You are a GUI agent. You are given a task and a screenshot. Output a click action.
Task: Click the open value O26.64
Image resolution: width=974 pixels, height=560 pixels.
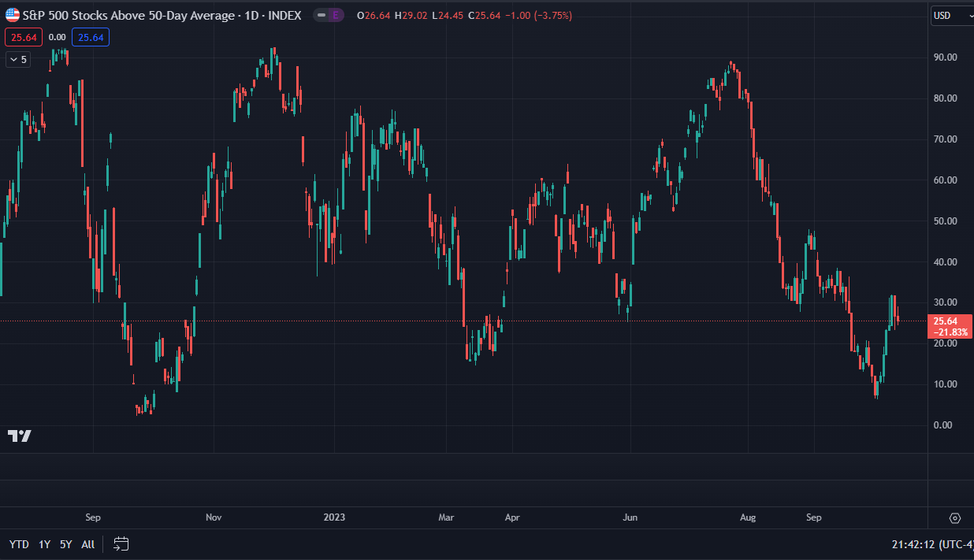375,15
